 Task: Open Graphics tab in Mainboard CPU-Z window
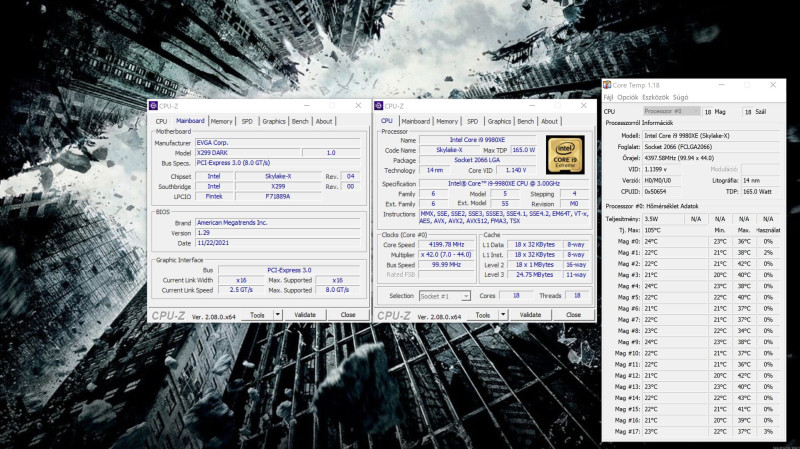point(274,121)
